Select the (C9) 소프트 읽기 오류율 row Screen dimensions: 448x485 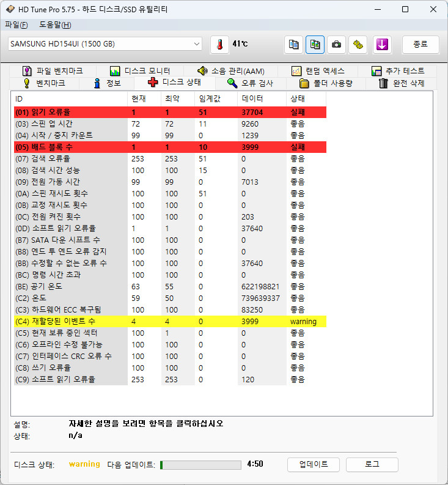(170, 380)
